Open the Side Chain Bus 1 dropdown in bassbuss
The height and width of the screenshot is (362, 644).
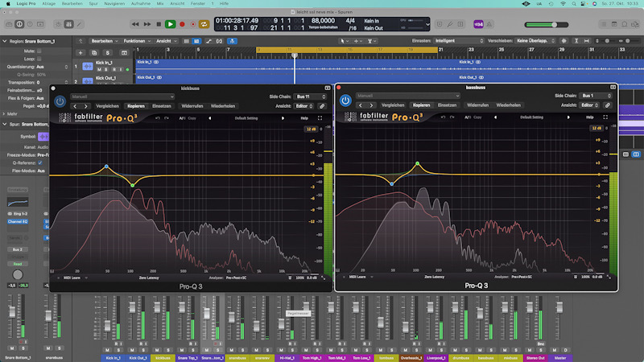(596, 96)
